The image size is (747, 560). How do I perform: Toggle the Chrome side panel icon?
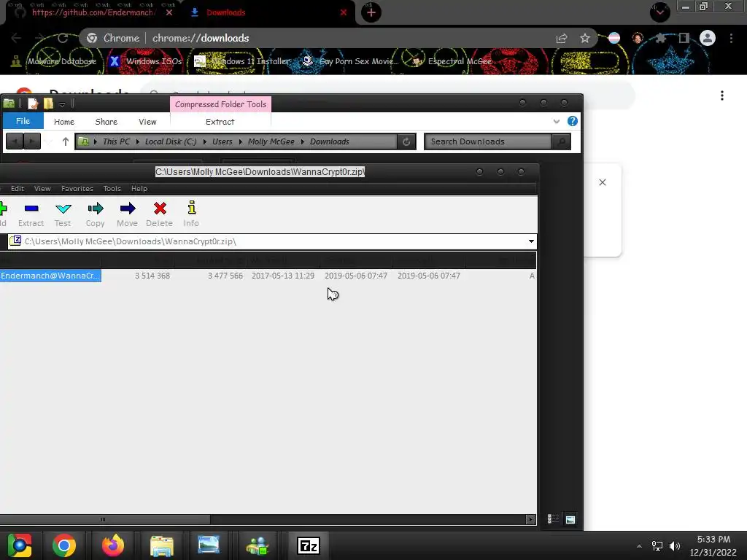(x=684, y=38)
